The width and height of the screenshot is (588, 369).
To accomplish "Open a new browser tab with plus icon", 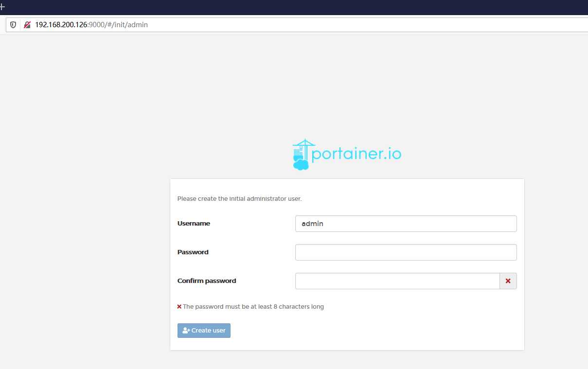I will (2, 7).
